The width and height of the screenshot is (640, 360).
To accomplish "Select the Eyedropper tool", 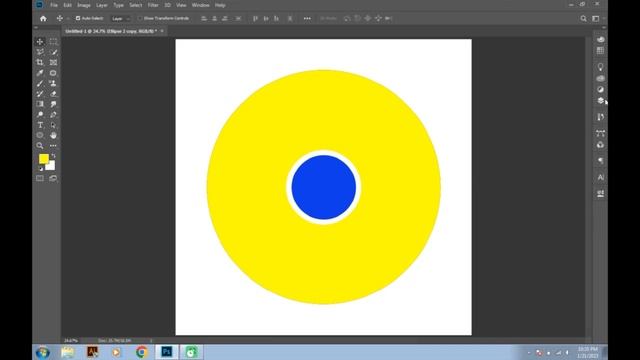I will point(40,73).
